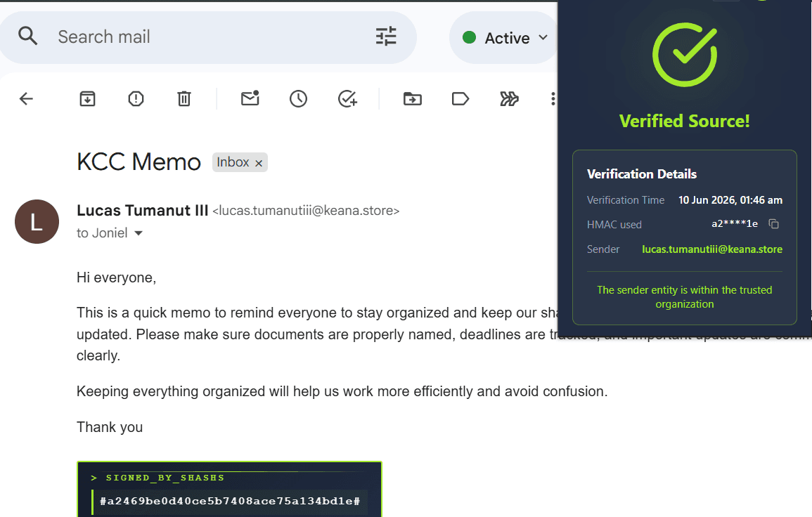
Task: Click verification time 10 Jun 2026, 01:46 am
Action: pos(730,199)
